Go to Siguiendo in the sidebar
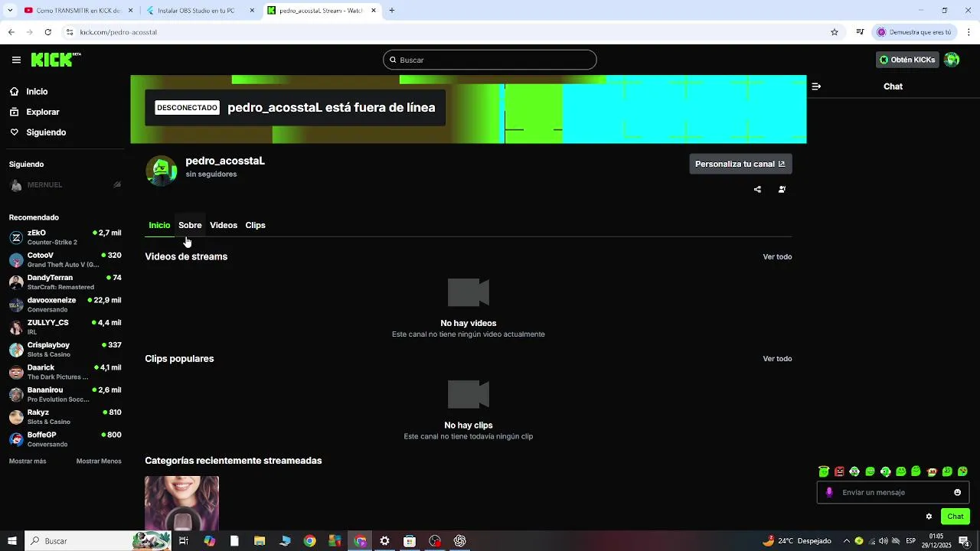The width and height of the screenshot is (980, 551). (46, 132)
